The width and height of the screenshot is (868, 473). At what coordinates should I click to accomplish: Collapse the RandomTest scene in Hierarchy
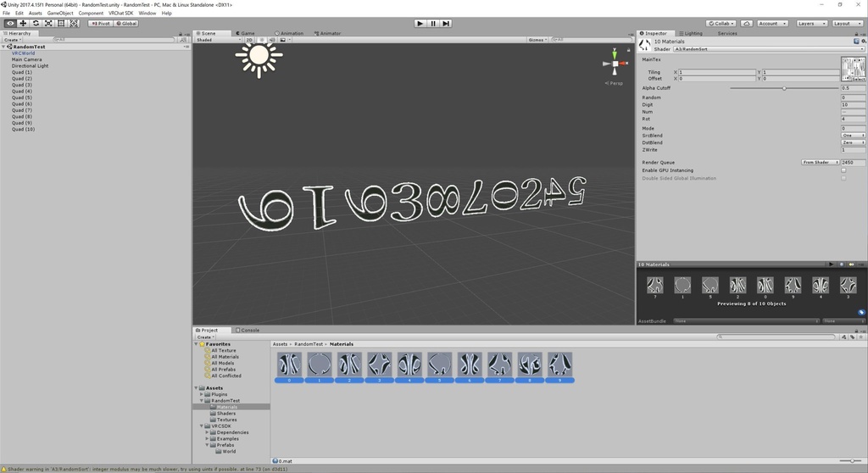pos(4,47)
